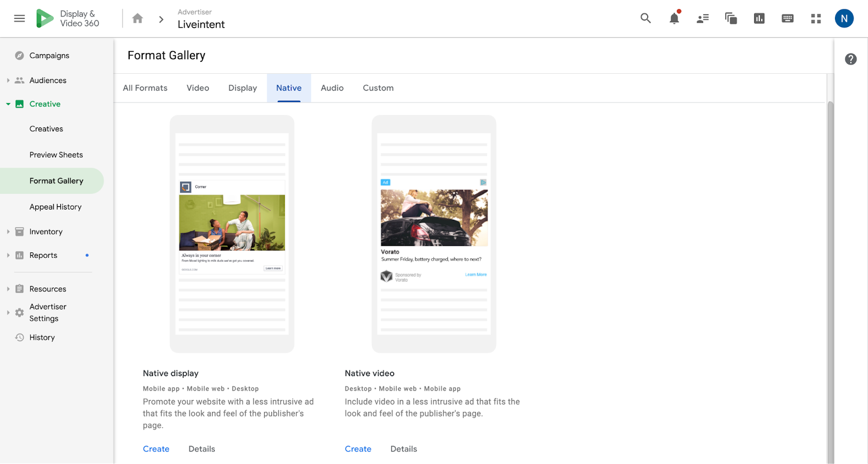Screen dimensions: 868x464
Task: Click the home icon in breadcrumb
Action: tap(138, 18)
